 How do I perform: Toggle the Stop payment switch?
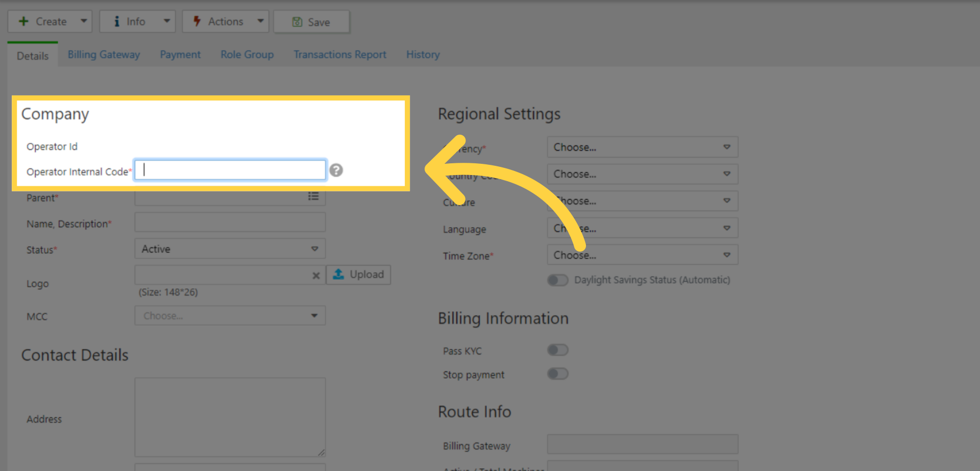pyautogui.click(x=557, y=374)
